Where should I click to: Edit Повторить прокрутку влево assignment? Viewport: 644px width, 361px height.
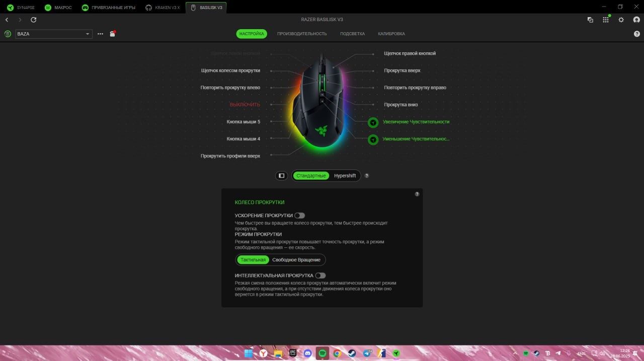click(230, 87)
